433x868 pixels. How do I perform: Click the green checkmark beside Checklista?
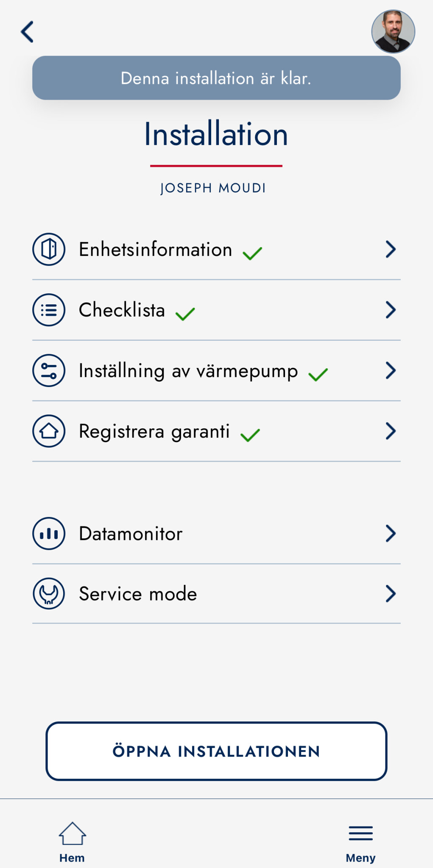(185, 314)
